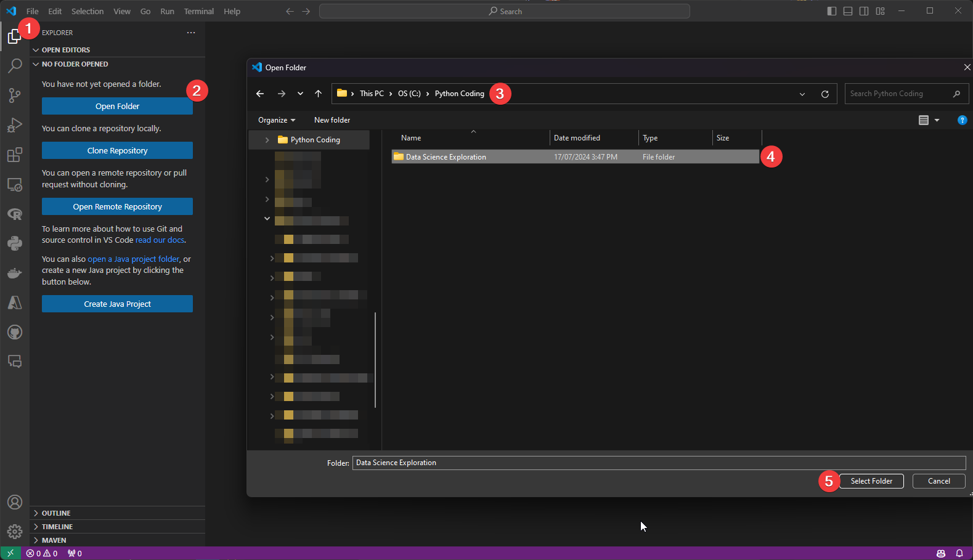
Task: Refresh the Python Coding folder listing
Action: click(x=825, y=94)
